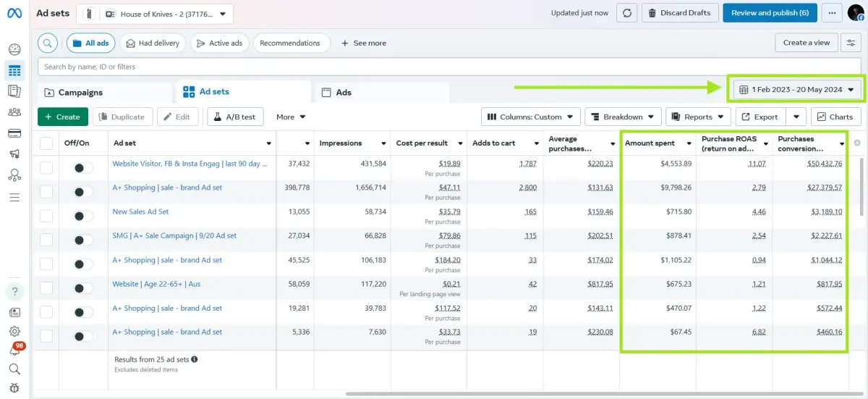Open the Audiences icon in left sidebar

click(14, 112)
